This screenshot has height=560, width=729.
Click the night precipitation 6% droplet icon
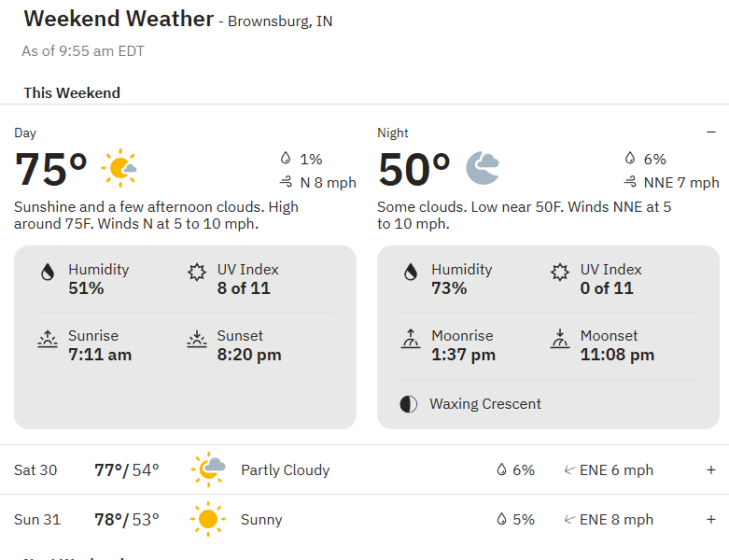tap(630, 159)
